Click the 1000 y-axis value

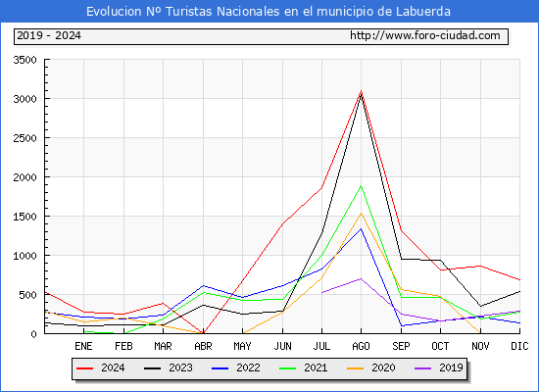coord(24,256)
